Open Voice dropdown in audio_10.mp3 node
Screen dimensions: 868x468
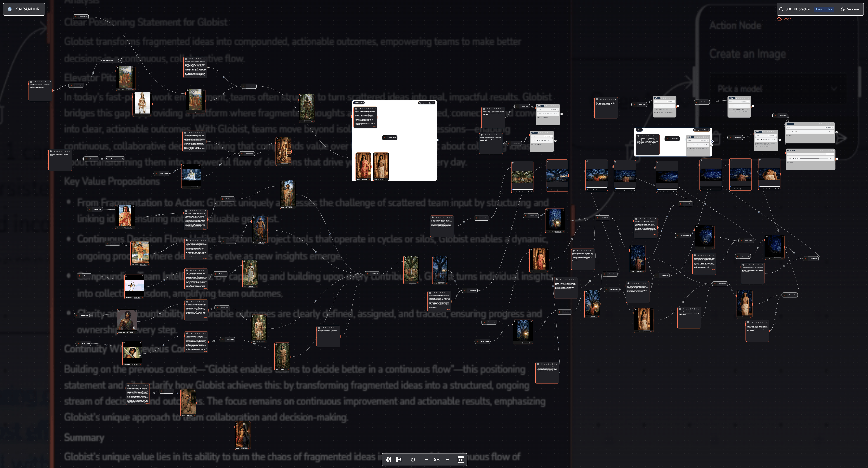[x=829, y=127]
